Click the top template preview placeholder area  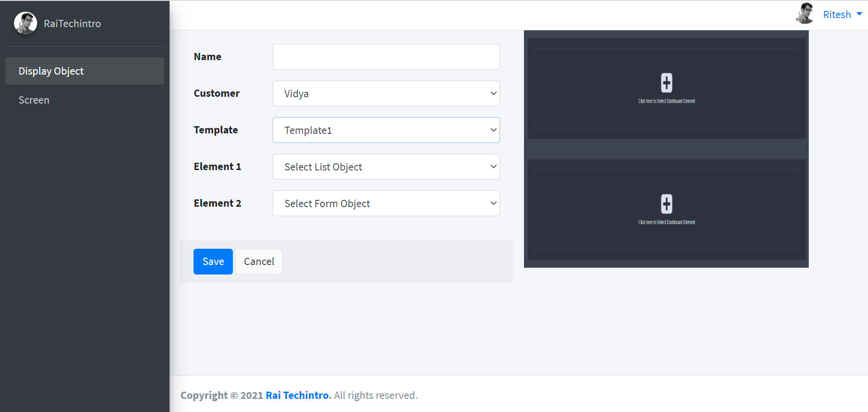click(x=666, y=89)
